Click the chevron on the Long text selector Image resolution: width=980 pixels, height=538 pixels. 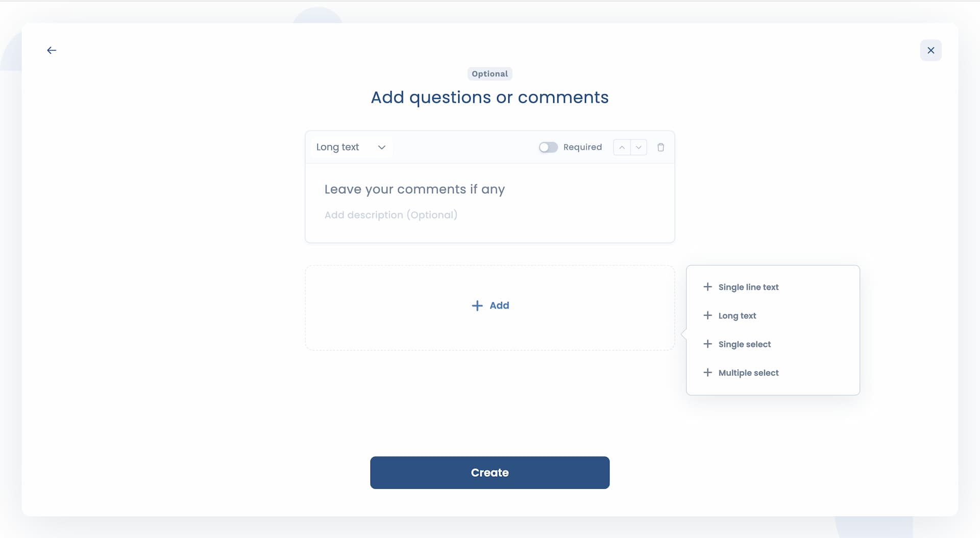coord(382,147)
